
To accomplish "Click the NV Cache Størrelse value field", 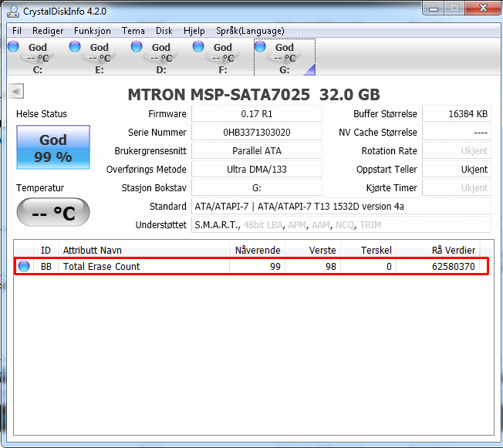I will pyautogui.click(x=457, y=133).
